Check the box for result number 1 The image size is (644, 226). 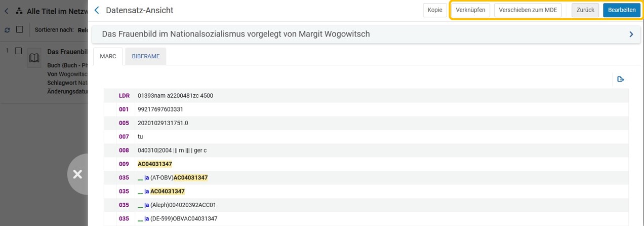[x=18, y=51]
